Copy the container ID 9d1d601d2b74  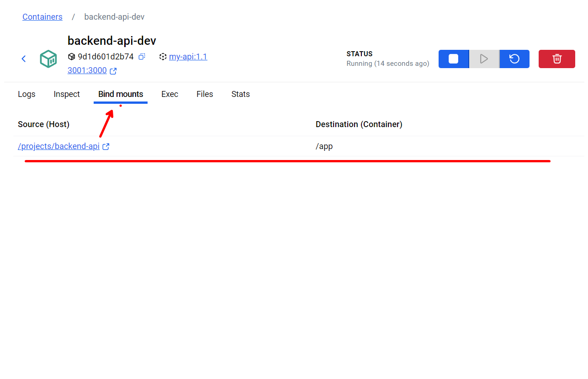click(x=142, y=57)
